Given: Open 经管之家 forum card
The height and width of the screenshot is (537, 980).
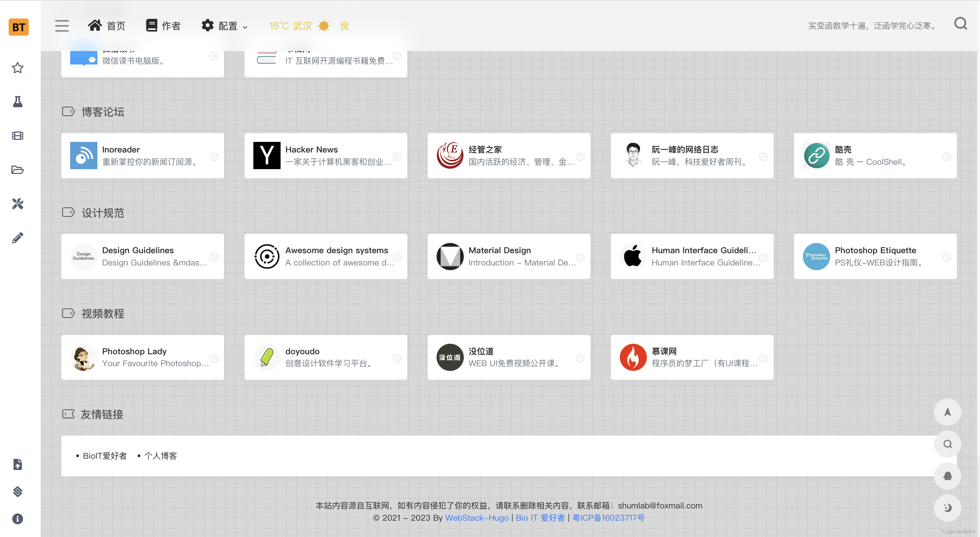Looking at the screenshot, I should [509, 156].
